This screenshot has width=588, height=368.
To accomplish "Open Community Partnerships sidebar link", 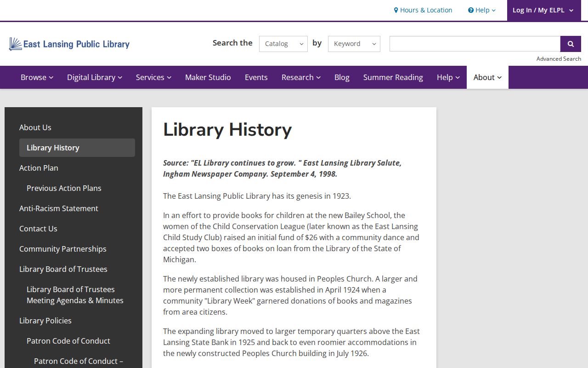I will point(63,249).
